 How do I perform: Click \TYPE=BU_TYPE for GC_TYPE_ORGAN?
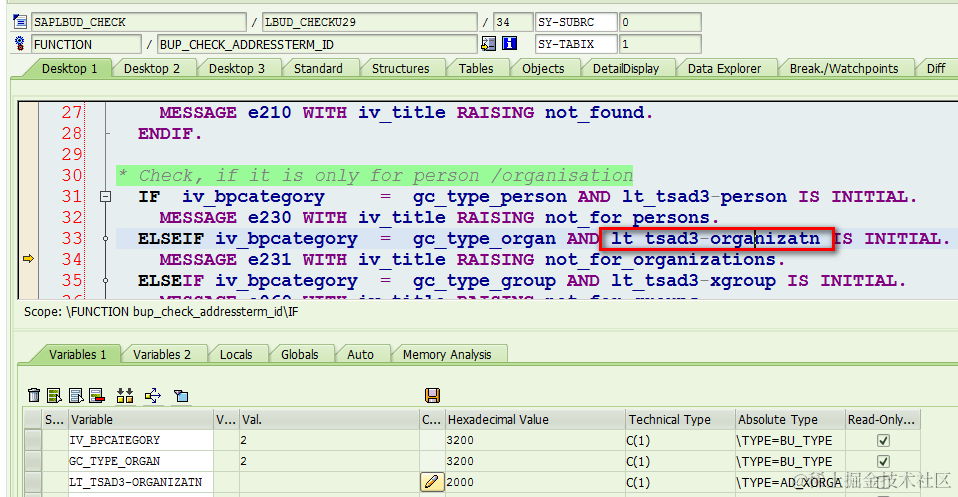click(x=784, y=461)
